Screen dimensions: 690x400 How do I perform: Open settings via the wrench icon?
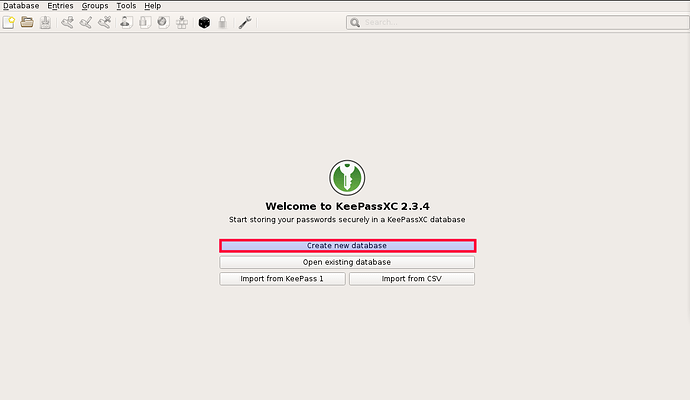pos(245,22)
